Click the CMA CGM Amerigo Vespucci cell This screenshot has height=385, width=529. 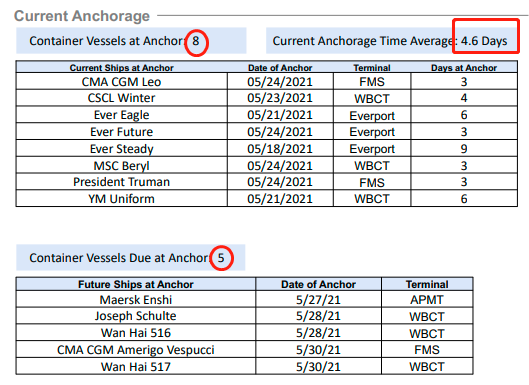click(x=136, y=350)
